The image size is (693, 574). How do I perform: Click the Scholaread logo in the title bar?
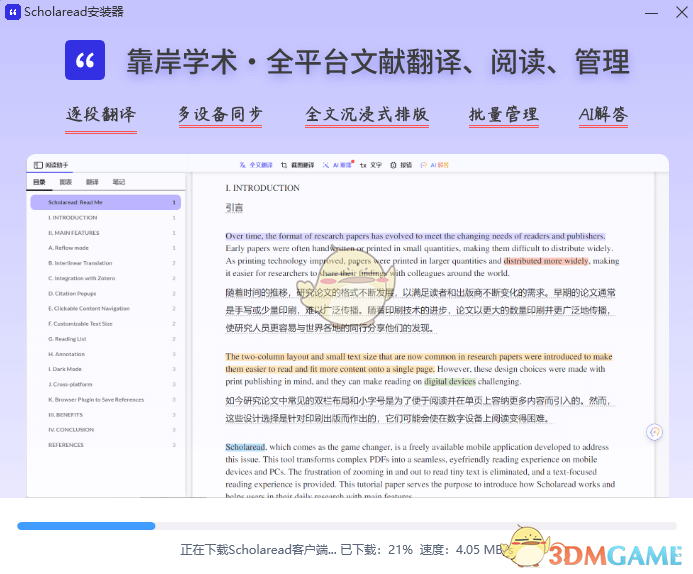[12, 12]
